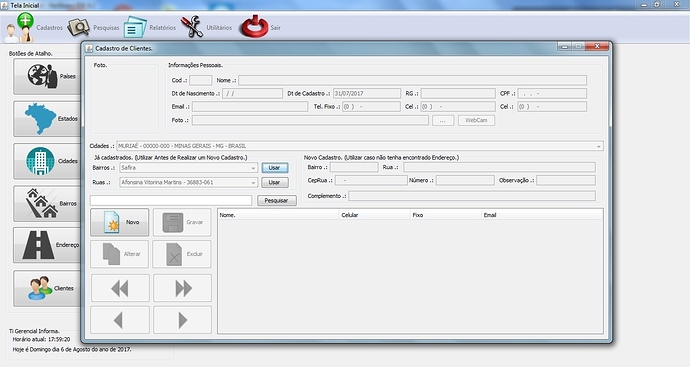The height and width of the screenshot is (367, 690).
Task: Click the Nome input field
Action: click(x=412, y=80)
